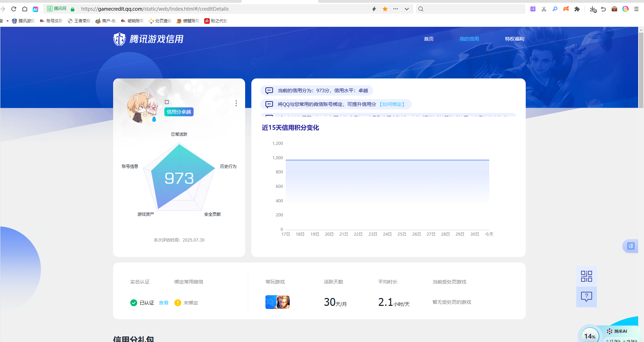Click the 历史行为 radar label

(x=228, y=167)
